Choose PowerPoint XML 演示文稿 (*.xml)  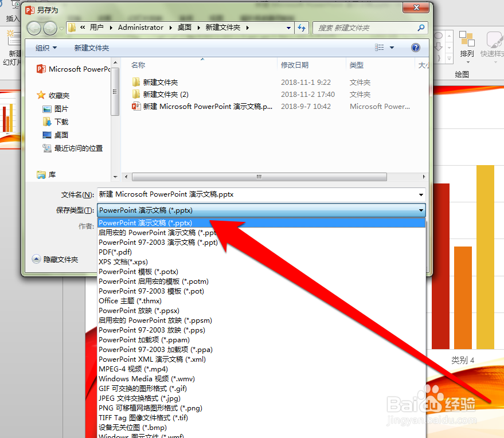click(x=261, y=359)
